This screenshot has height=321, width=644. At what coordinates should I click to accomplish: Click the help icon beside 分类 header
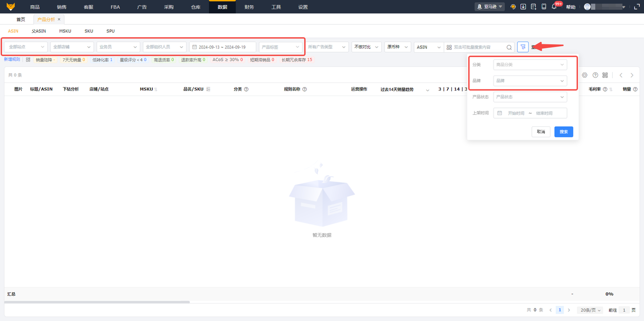246,89
